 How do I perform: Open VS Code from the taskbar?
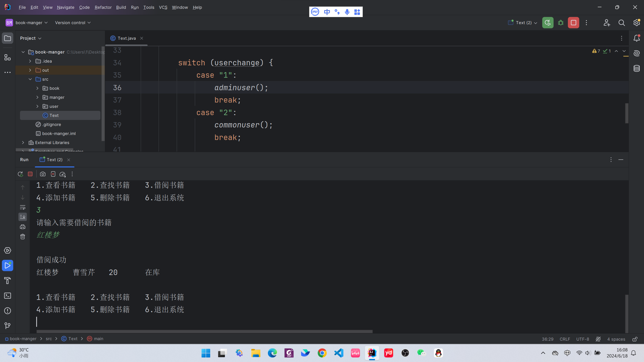(339, 353)
